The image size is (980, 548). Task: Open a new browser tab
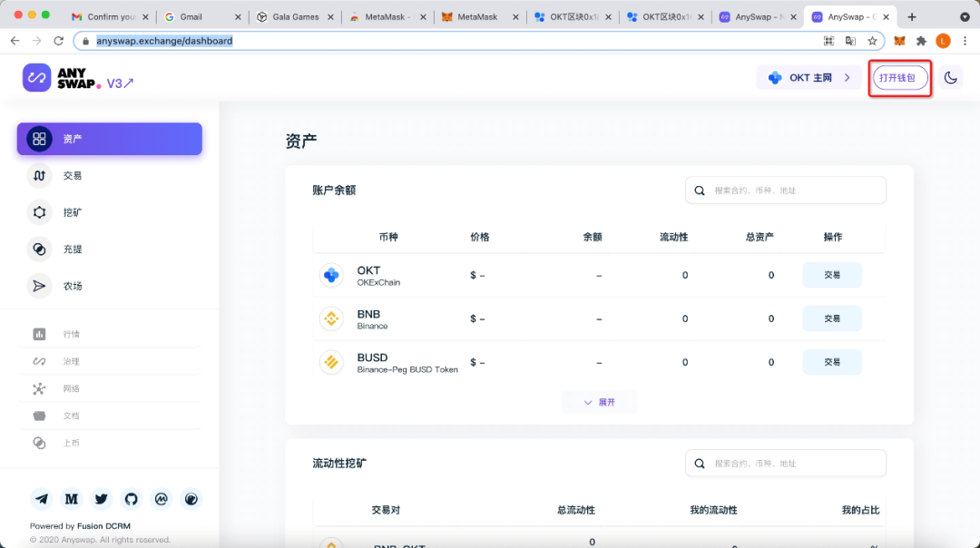point(912,17)
